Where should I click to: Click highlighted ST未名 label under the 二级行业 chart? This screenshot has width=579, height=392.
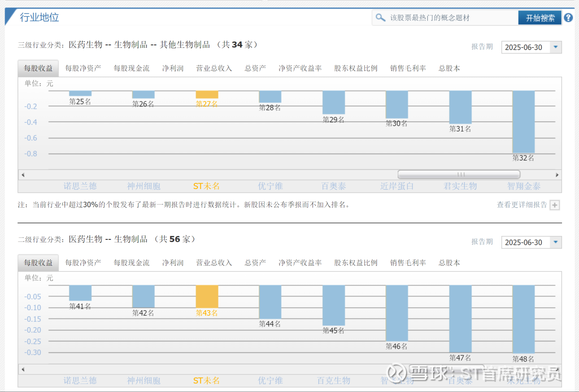(x=206, y=381)
